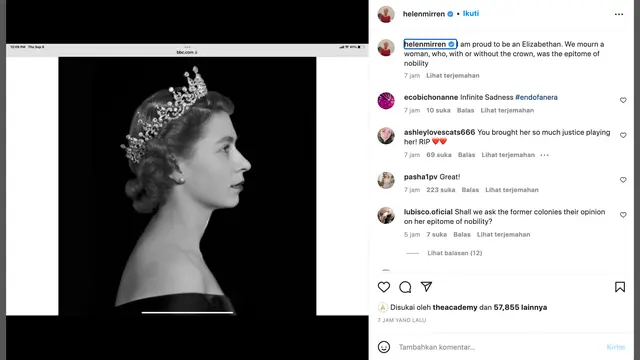Open helenmirren avatar beside caption

click(x=386, y=48)
